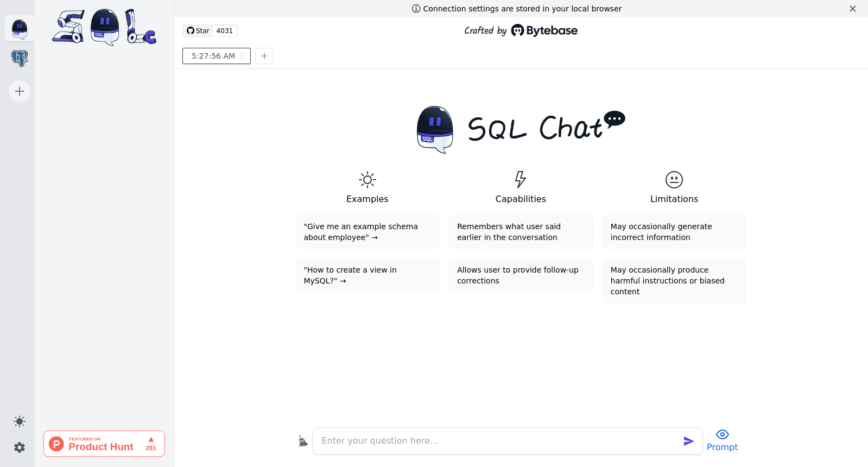
Task: Star the project on GitHub
Action: [x=198, y=31]
